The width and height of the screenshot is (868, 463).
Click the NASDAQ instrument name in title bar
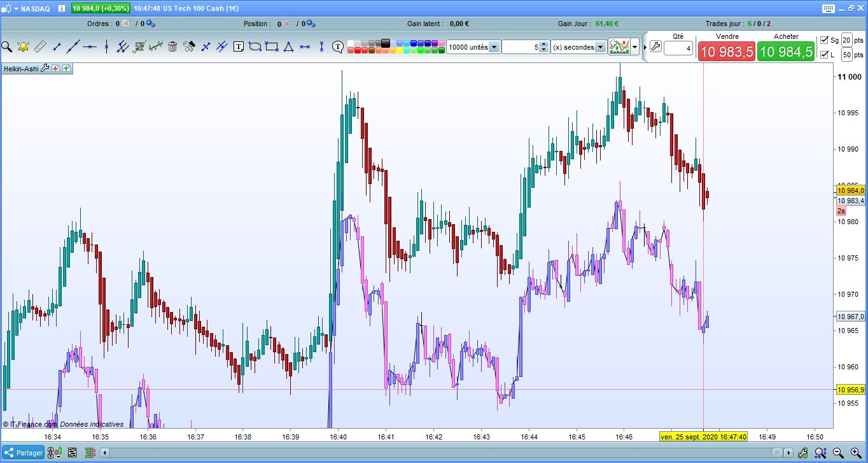coord(36,8)
